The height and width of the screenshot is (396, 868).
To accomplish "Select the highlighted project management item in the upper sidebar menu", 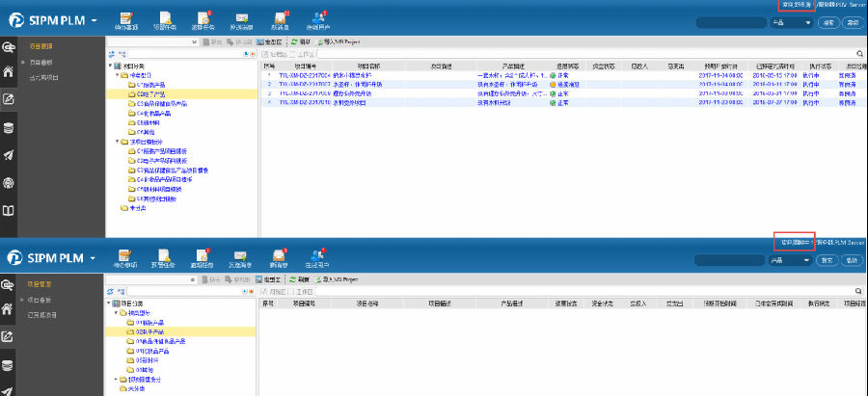I will coord(41,46).
